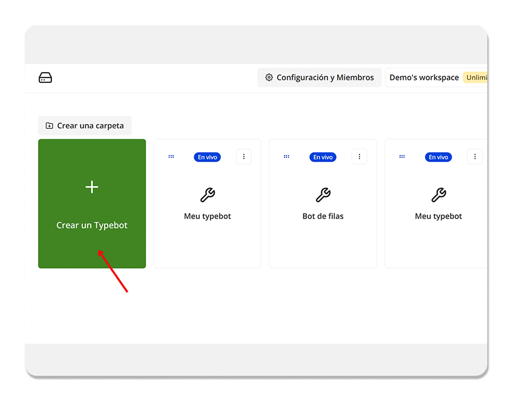The width and height of the screenshot is (520, 420).
Task: Expand the Demo's workspace dropdown
Action: (424, 77)
